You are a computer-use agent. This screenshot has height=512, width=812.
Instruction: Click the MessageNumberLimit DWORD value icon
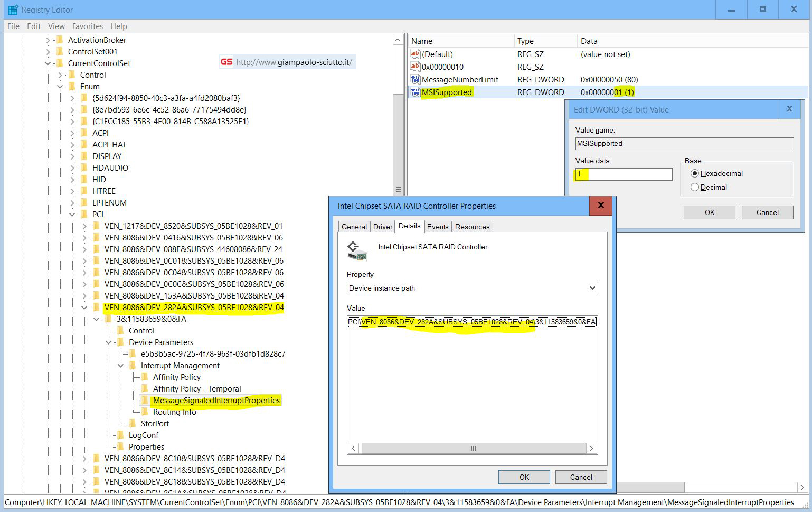coord(415,79)
